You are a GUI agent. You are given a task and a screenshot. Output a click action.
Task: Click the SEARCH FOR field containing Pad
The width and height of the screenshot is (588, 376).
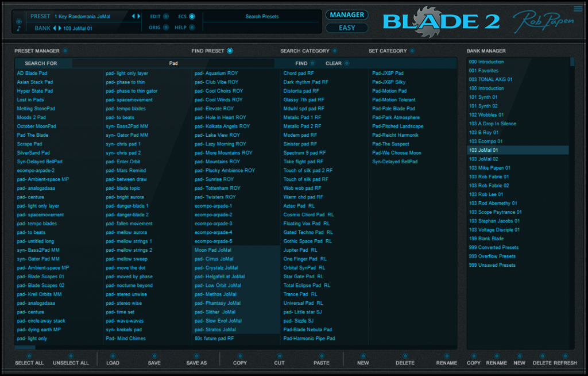pyautogui.click(x=173, y=63)
